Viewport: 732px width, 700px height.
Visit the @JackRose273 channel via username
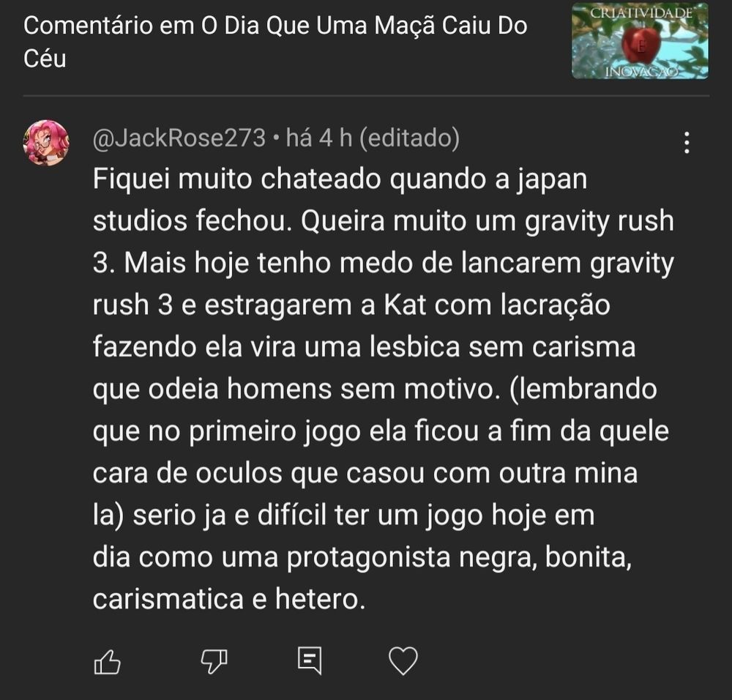click(x=179, y=138)
